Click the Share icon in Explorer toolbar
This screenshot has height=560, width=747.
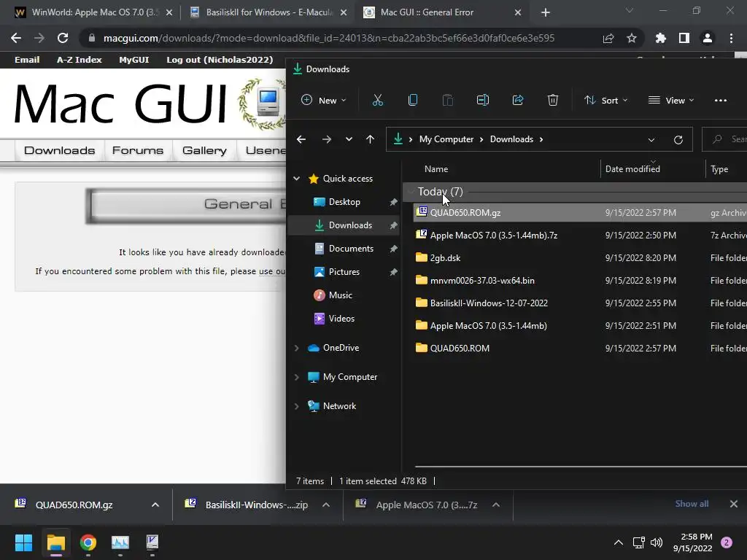click(518, 100)
